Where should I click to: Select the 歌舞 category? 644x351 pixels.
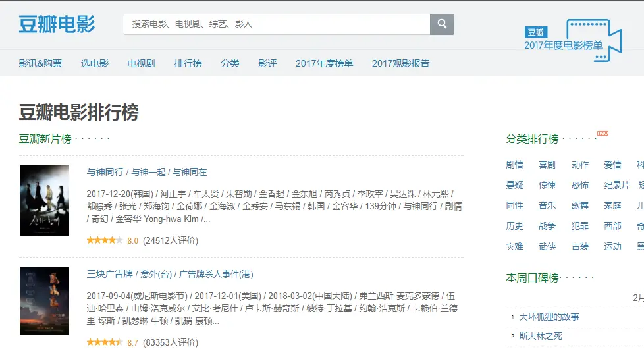[x=580, y=205]
